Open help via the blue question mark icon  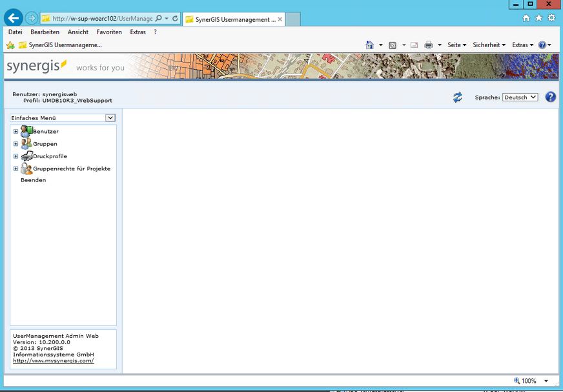tap(550, 97)
